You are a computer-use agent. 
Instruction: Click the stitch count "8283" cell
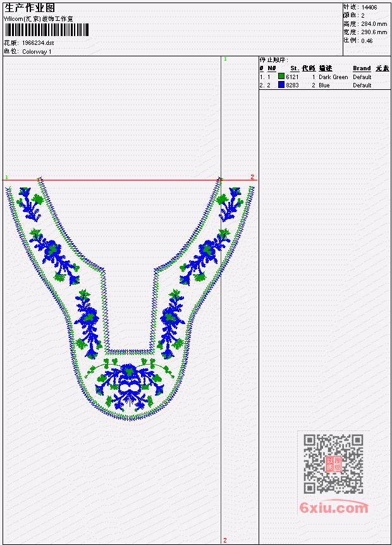pyautogui.click(x=292, y=85)
